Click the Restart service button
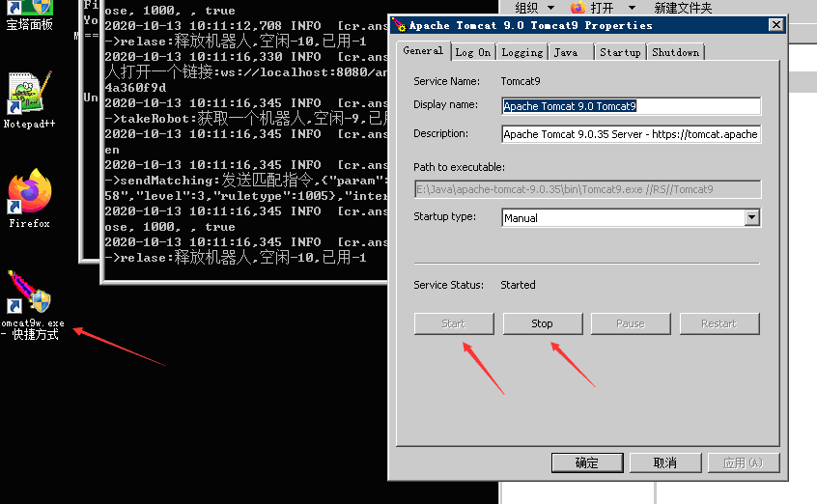 719,323
